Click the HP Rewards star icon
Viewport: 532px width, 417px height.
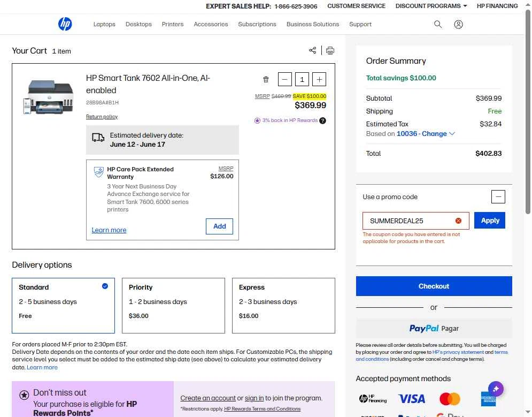[257, 120]
